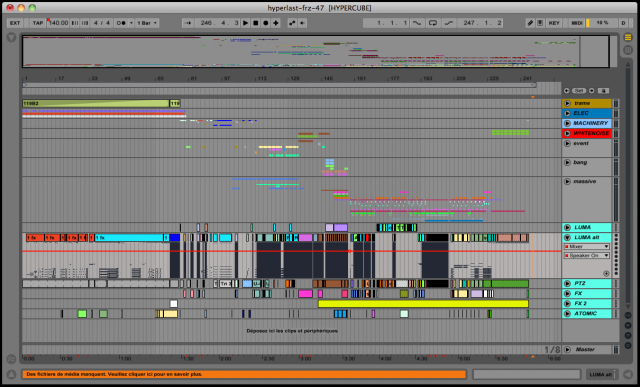Click the time signature 4 / 4 field
The width and height of the screenshot is (640, 387).
[x=102, y=23]
